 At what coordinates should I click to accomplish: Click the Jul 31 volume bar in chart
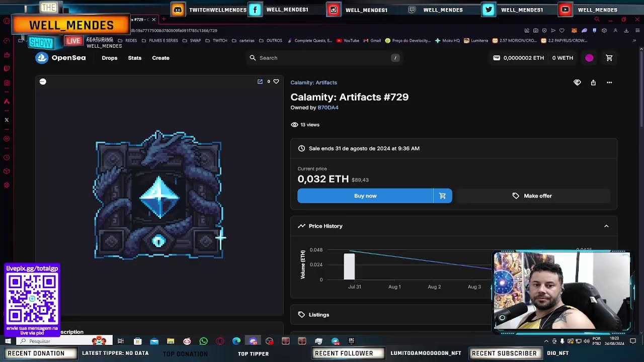pos(349,266)
